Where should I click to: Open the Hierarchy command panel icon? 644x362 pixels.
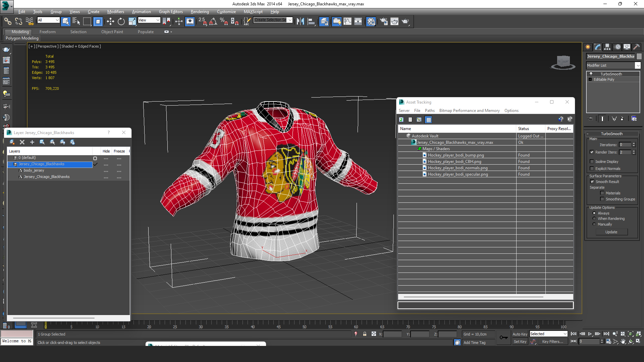pyautogui.click(x=607, y=47)
